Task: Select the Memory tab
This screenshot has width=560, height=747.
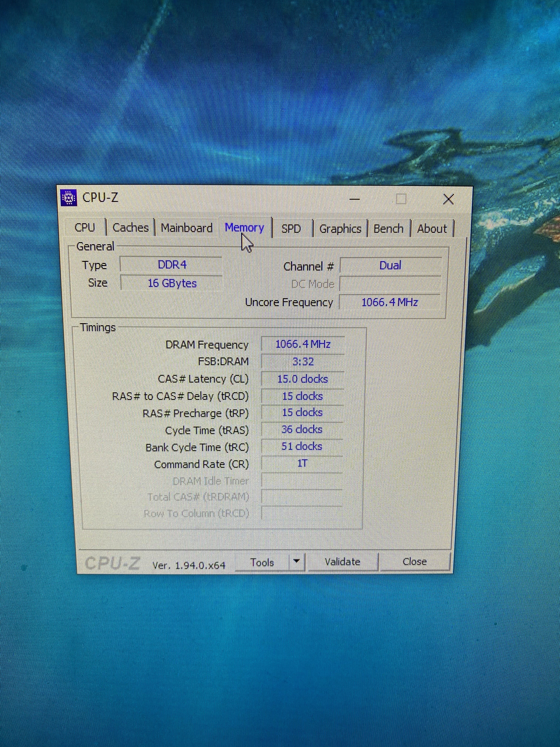Action: pyautogui.click(x=244, y=228)
